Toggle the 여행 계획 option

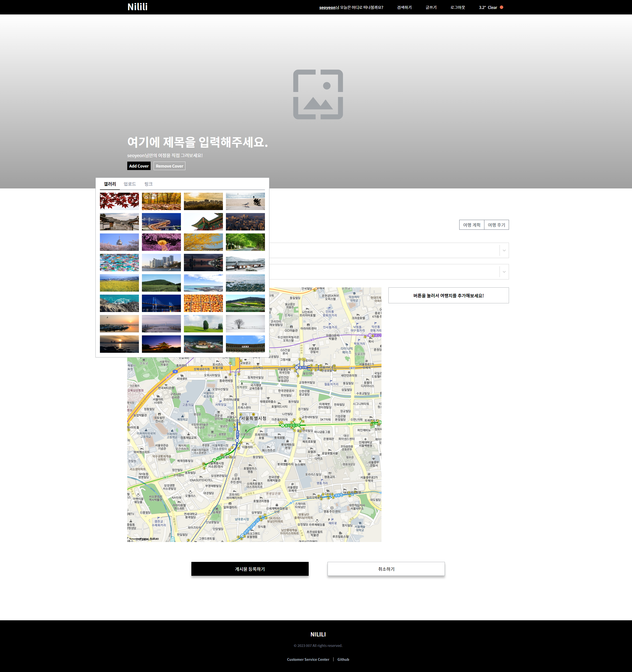[471, 224]
